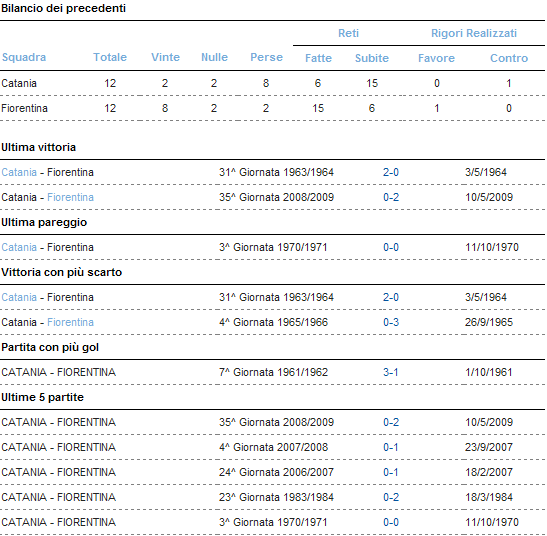Click Catania's Subite value 15
Screen dimensions: 547x536
pos(372,83)
